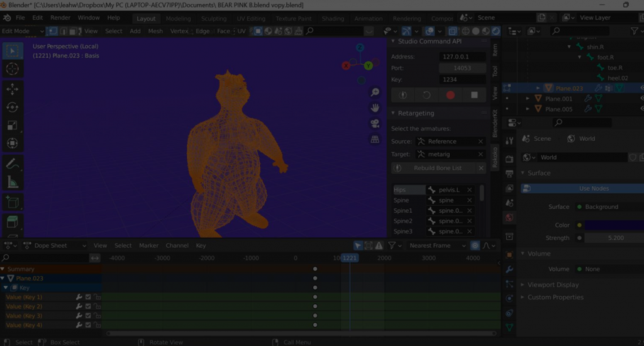Image resolution: width=644 pixels, height=346 pixels.
Task: Open the Modifier properties wrench tab
Action: coord(509,270)
